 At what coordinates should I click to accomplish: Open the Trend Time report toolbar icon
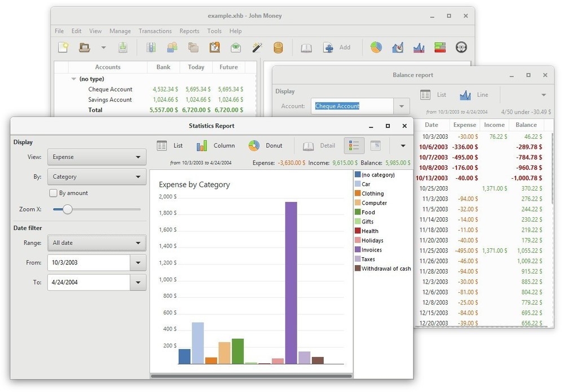click(398, 47)
